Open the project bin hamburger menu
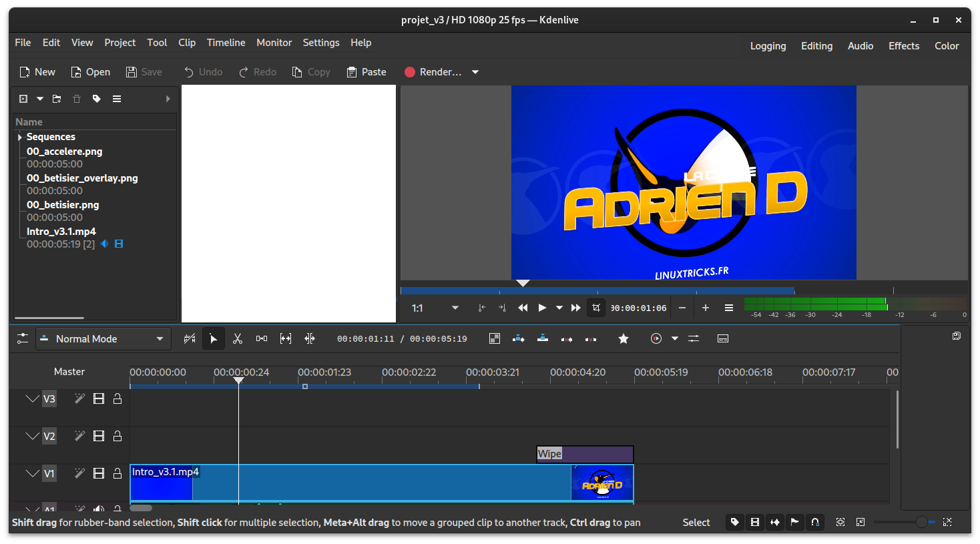The height and width of the screenshot is (544, 980). coord(117,99)
